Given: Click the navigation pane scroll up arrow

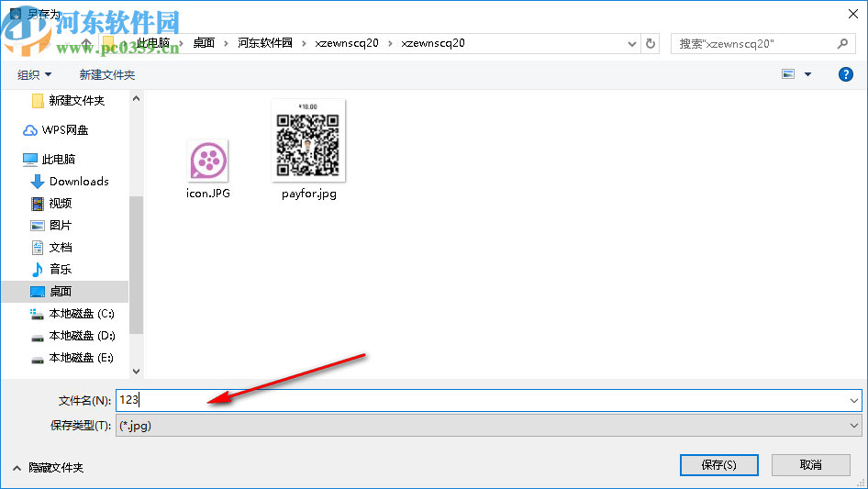Looking at the screenshot, I should click(136, 98).
